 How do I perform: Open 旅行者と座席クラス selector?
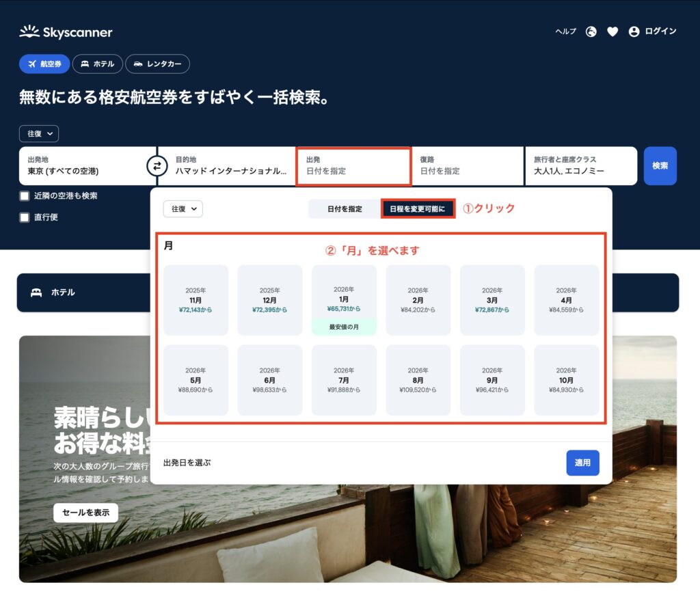coord(580,165)
